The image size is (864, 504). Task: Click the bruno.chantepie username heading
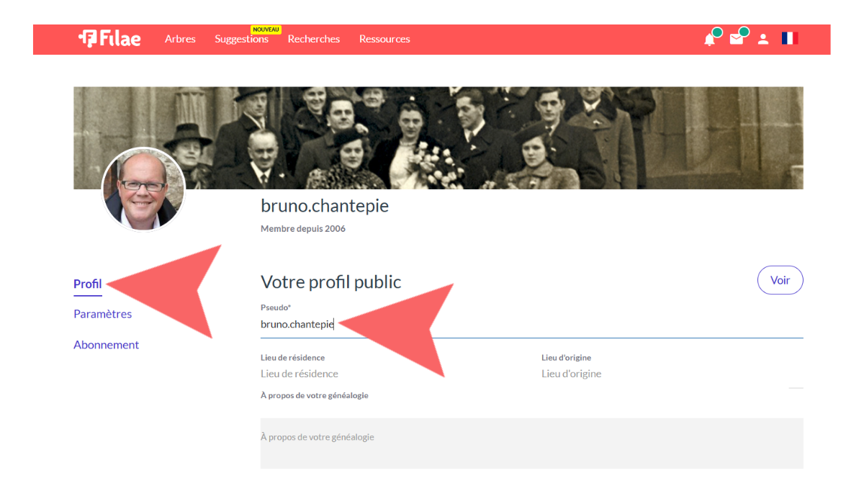click(325, 206)
